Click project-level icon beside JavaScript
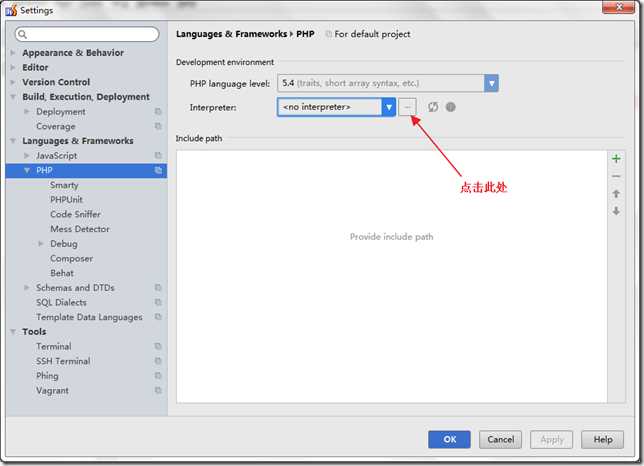The image size is (644, 466). [x=158, y=155]
